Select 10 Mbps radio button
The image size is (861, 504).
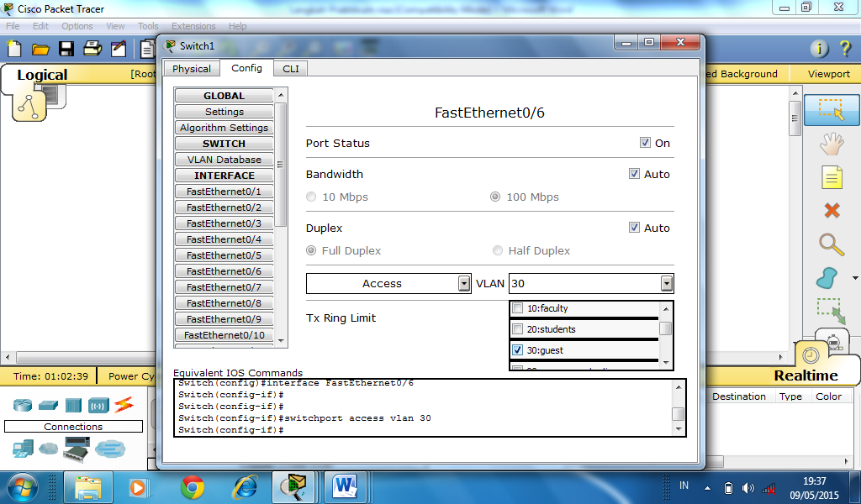tap(311, 197)
